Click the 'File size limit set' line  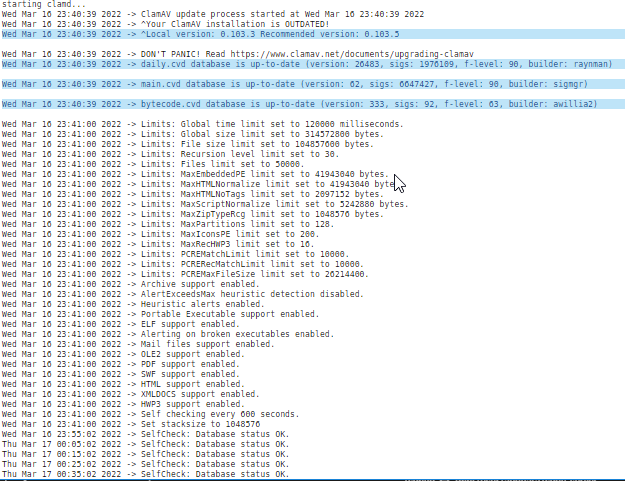[x=188, y=144]
